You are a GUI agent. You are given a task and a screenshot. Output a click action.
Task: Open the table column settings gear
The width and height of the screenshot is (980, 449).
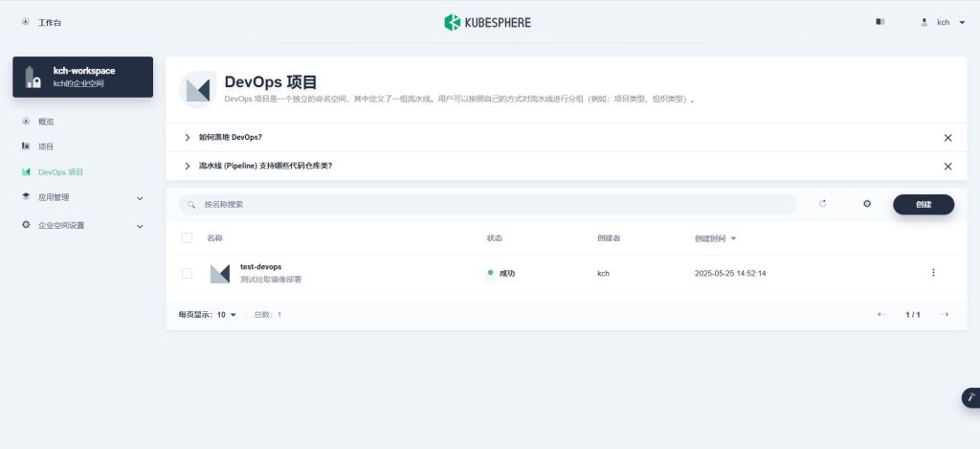[867, 204]
